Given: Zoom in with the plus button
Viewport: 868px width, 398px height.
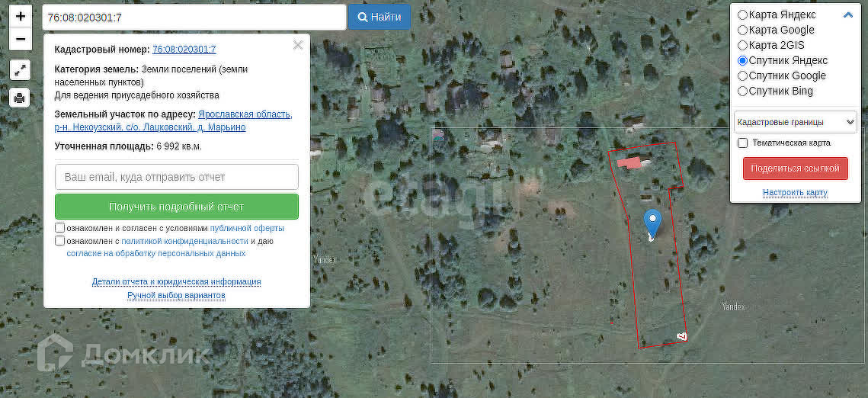Looking at the screenshot, I should 21,16.
